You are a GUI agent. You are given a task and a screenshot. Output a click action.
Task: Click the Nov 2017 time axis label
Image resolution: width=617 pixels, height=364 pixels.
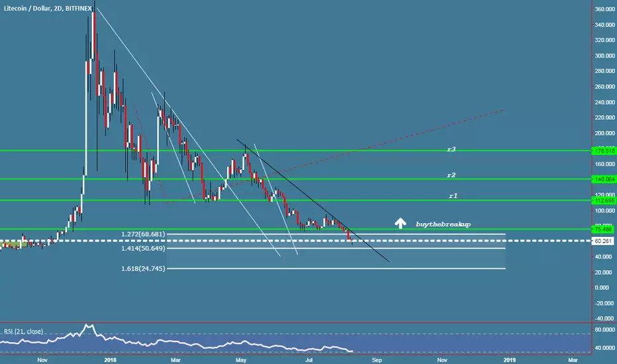(42, 359)
